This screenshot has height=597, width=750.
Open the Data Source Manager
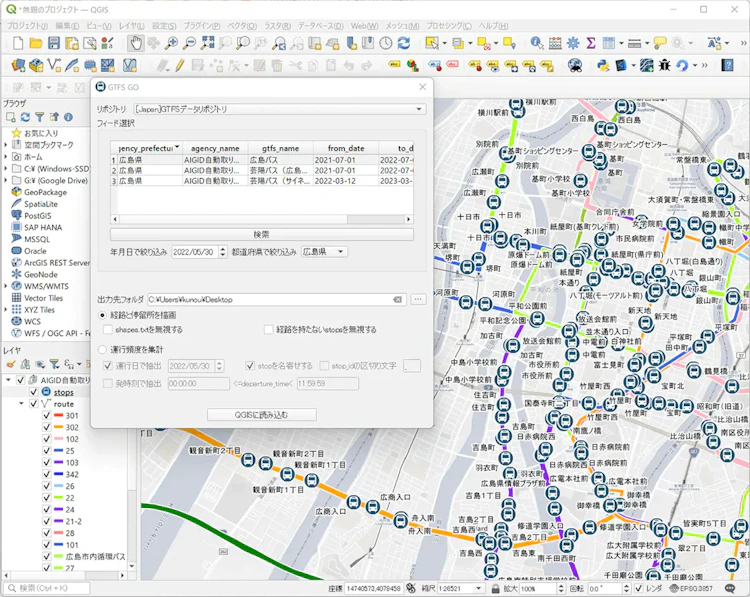coord(18,65)
